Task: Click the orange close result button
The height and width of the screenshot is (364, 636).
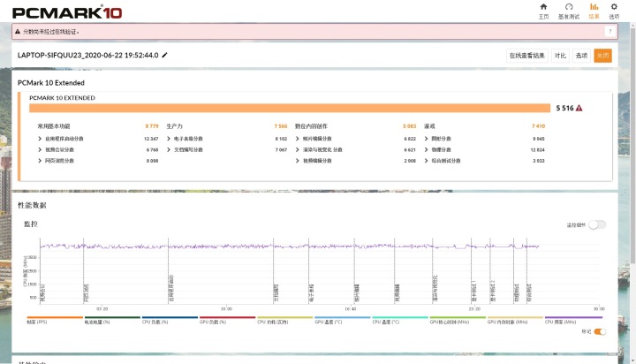Action: pyautogui.click(x=602, y=56)
